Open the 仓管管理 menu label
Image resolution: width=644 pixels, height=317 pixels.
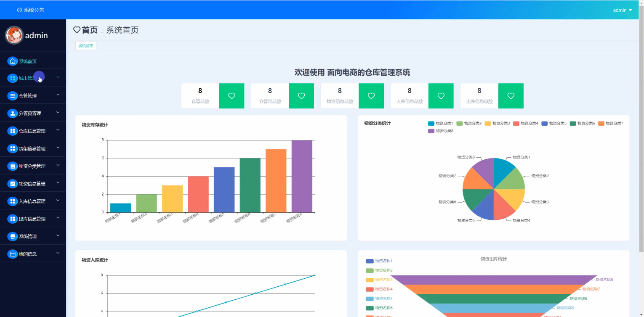pyautogui.click(x=28, y=96)
